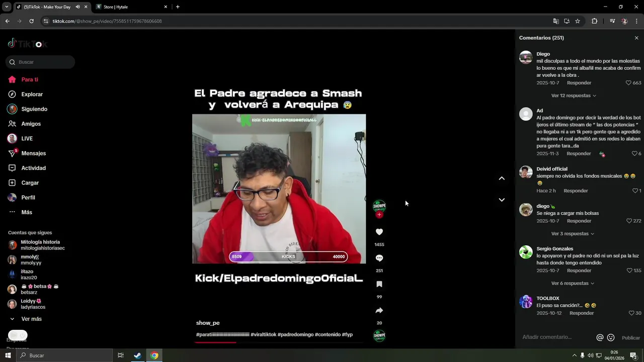This screenshot has width=644, height=362.
Task: Open the emoji picker in comment box
Action: click(611, 337)
